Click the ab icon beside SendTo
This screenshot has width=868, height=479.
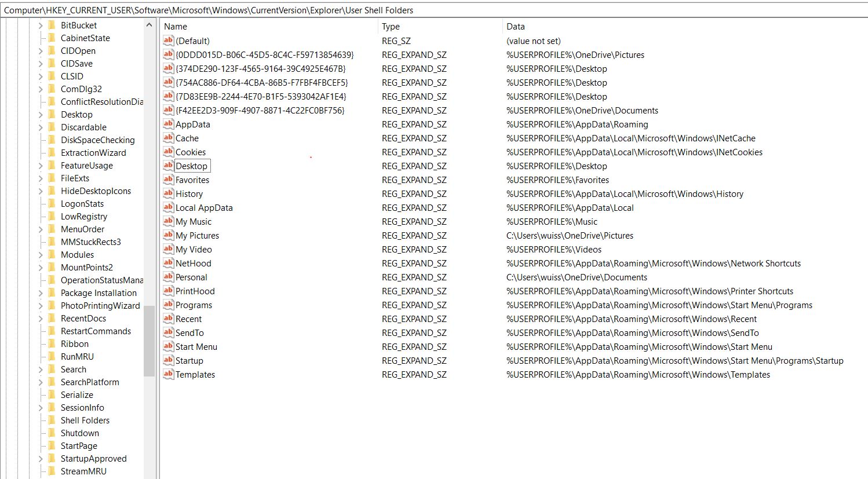coord(168,332)
